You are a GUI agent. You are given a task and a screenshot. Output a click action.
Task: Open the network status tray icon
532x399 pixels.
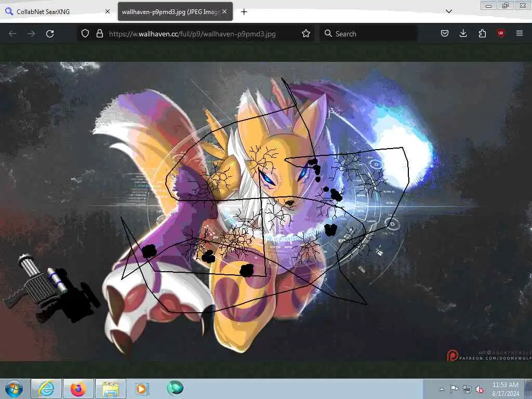(x=467, y=389)
